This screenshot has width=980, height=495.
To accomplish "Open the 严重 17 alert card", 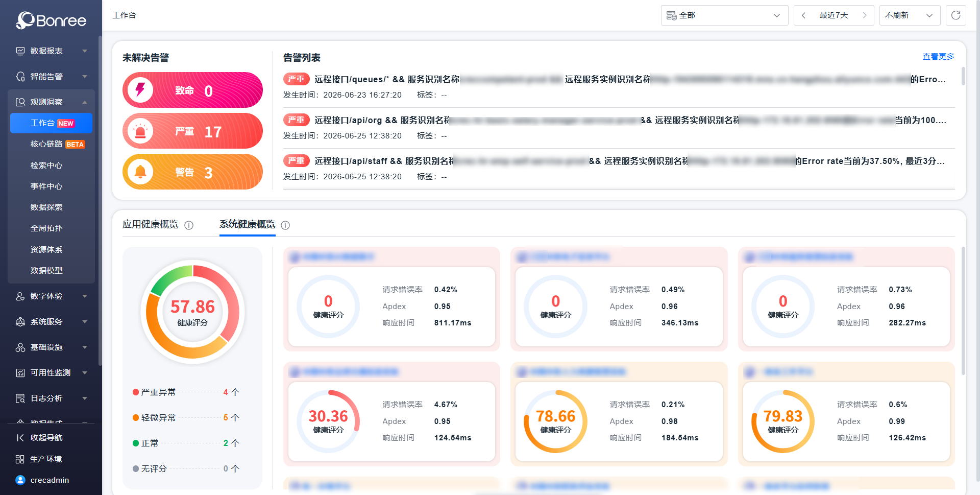I will pos(192,131).
